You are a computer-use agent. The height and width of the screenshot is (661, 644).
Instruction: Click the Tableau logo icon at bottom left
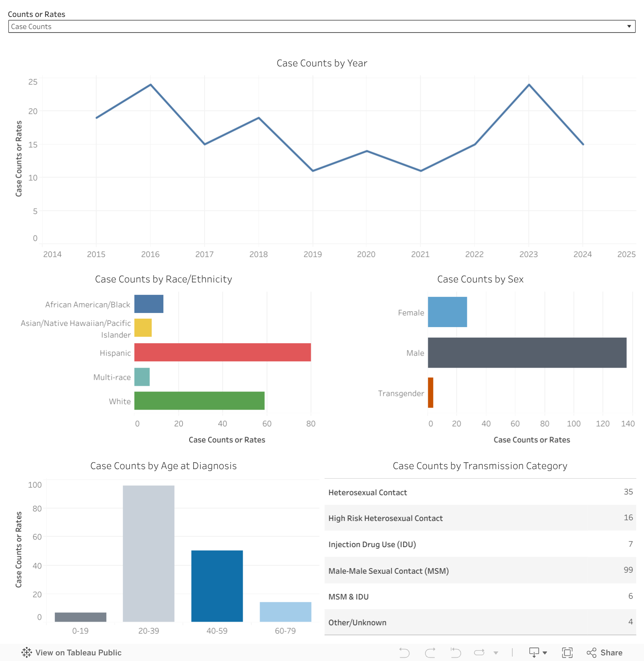27,653
